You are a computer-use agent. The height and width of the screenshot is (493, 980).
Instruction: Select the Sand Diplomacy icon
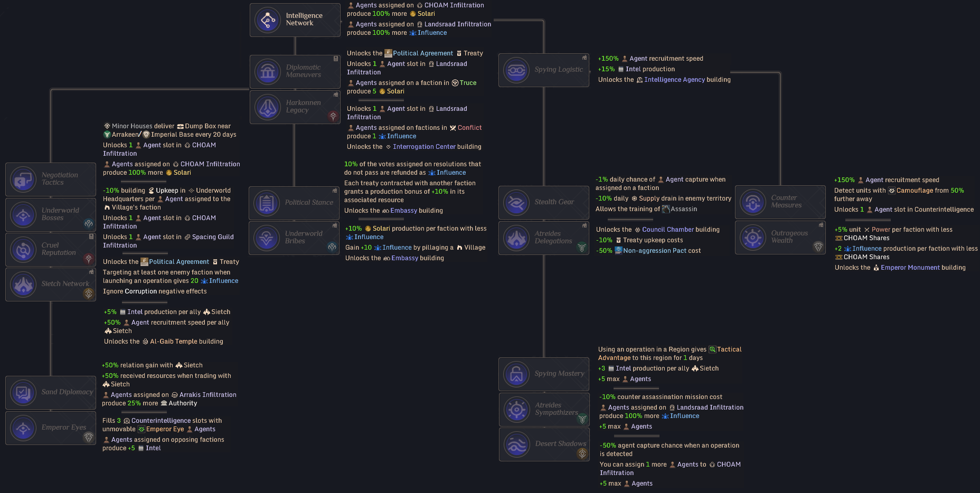(23, 393)
